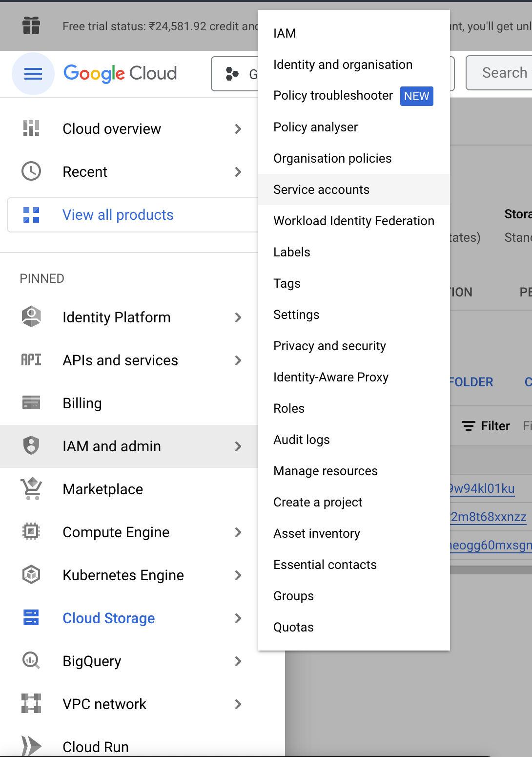The height and width of the screenshot is (757, 532).
Task: Click the NEW badge beside Policy troubleshooter
Action: coord(417,96)
